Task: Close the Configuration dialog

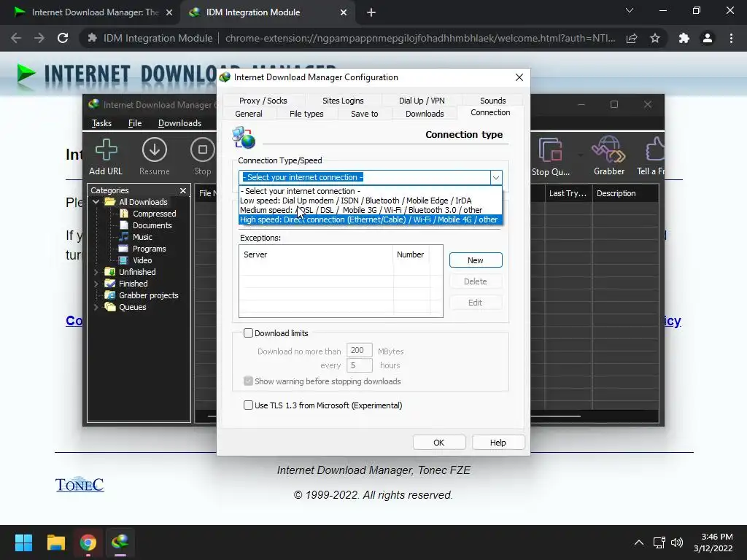Action: [x=519, y=77]
